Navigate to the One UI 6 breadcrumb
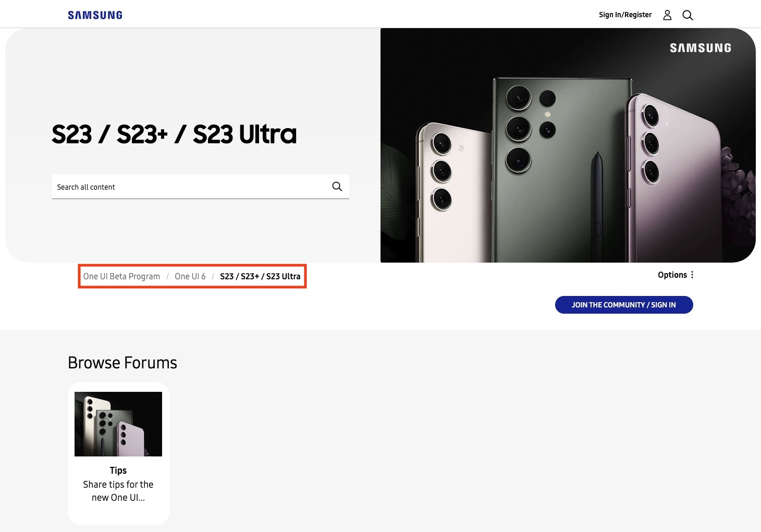Viewport: 761px width, 532px height. tap(190, 276)
